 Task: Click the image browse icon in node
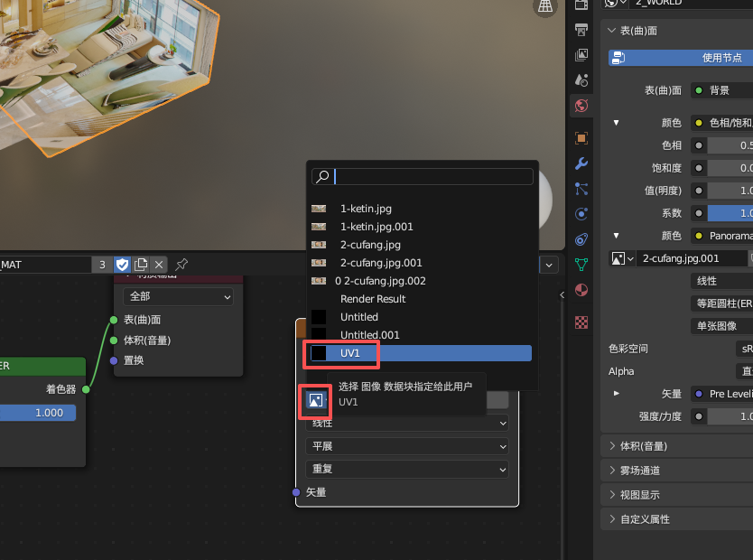click(x=315, y=400)
